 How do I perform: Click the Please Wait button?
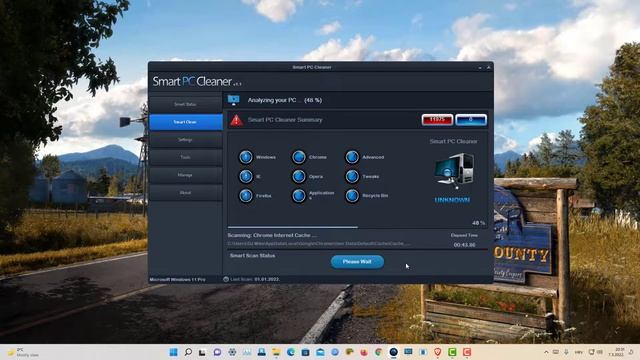(x=357, y=262)
